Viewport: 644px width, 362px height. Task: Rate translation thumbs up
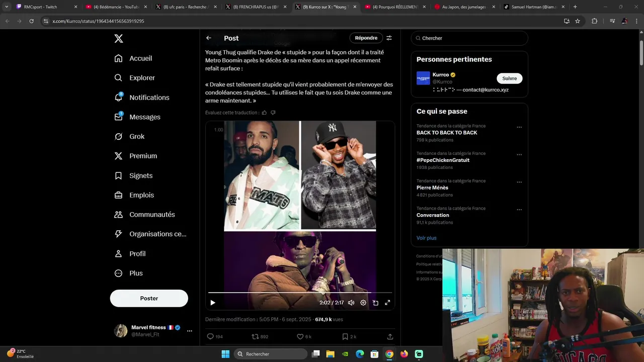[264, 113]
